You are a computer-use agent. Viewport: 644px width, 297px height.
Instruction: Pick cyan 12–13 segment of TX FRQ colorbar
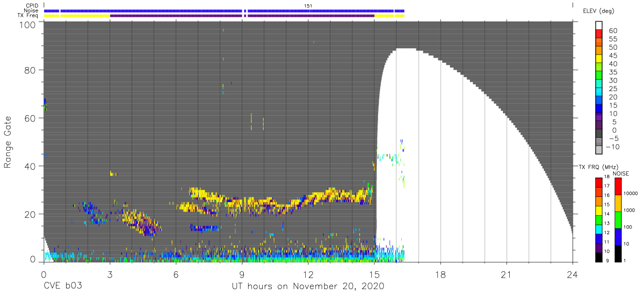point(599,229)
